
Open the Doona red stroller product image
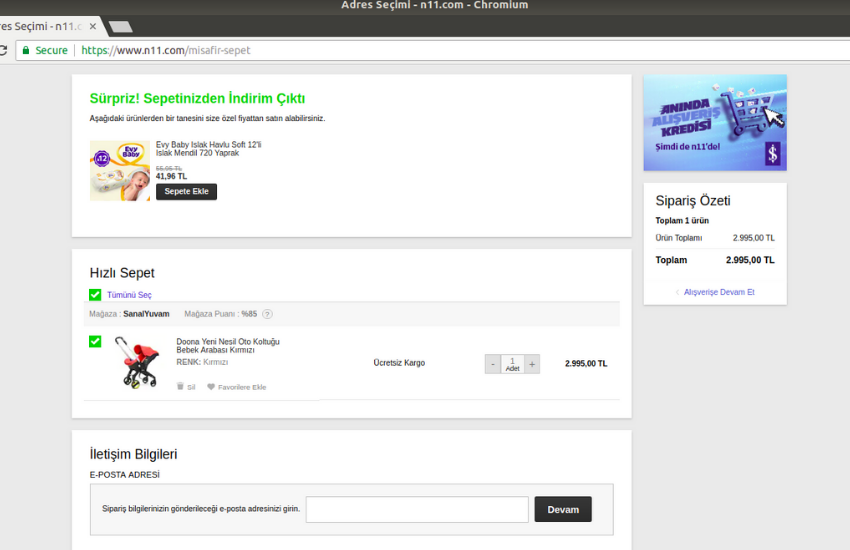(140, 362)
